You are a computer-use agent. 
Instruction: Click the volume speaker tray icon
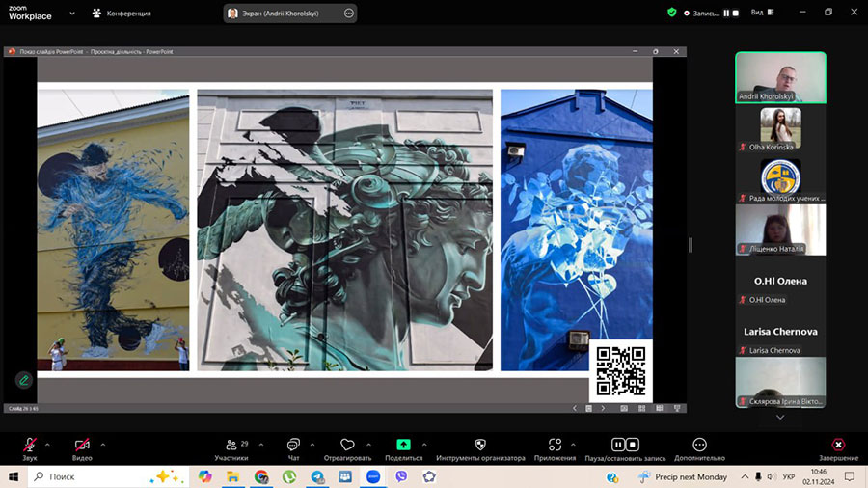point(772,476)
